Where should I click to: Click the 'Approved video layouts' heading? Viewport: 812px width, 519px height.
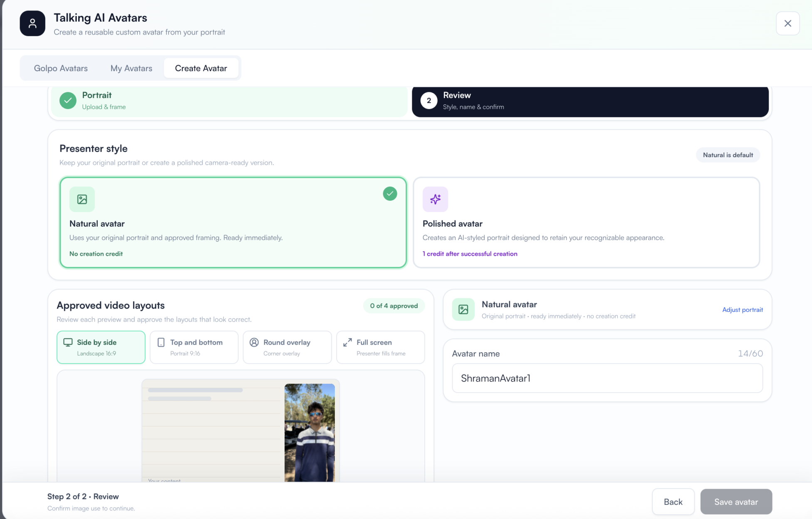[x=111, y=305]
